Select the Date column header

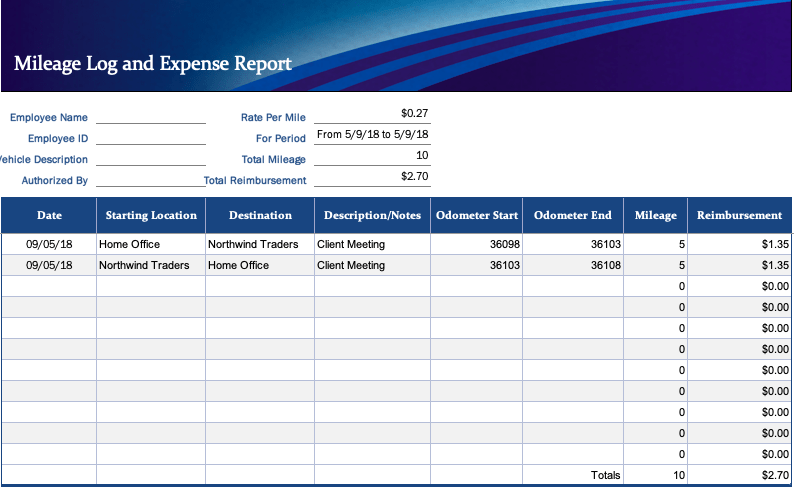tap(49, 215)
